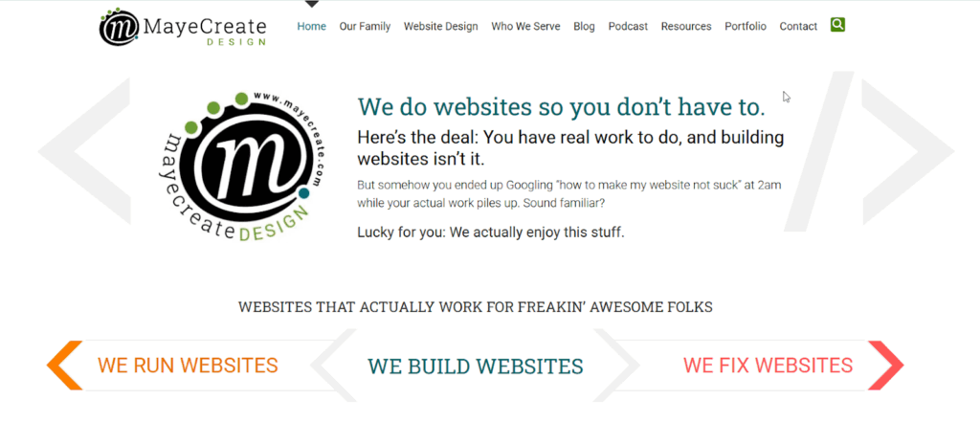
Task: Open the Home menu item
Action: 312,26
